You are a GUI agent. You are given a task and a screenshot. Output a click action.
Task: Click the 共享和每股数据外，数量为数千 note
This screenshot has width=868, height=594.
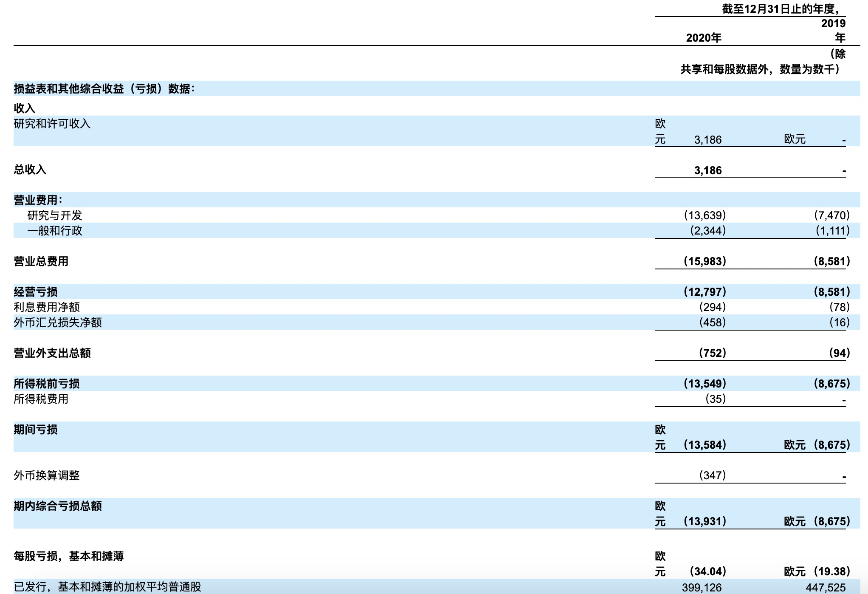tap(760, 69)
